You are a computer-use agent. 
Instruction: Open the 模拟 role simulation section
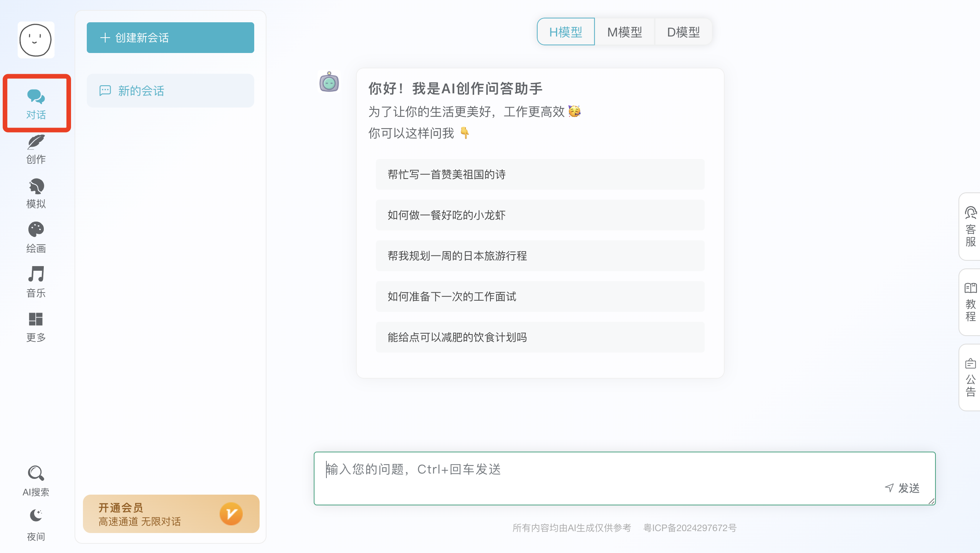(x=36, y=194)
